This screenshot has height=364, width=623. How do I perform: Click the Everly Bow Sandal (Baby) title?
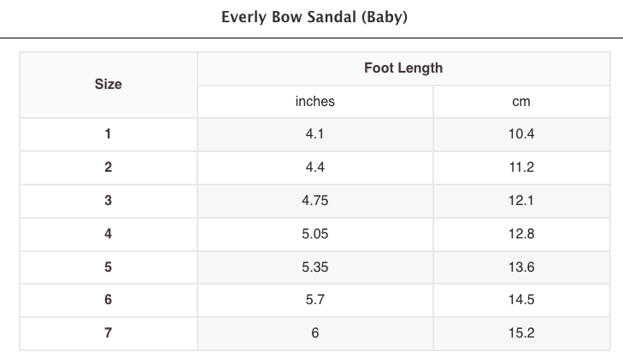[x=314, y=17]
